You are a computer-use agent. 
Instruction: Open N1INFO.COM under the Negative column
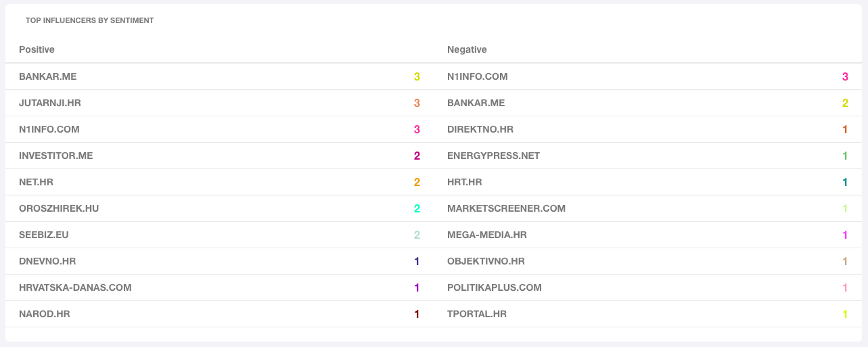[478, 76]
